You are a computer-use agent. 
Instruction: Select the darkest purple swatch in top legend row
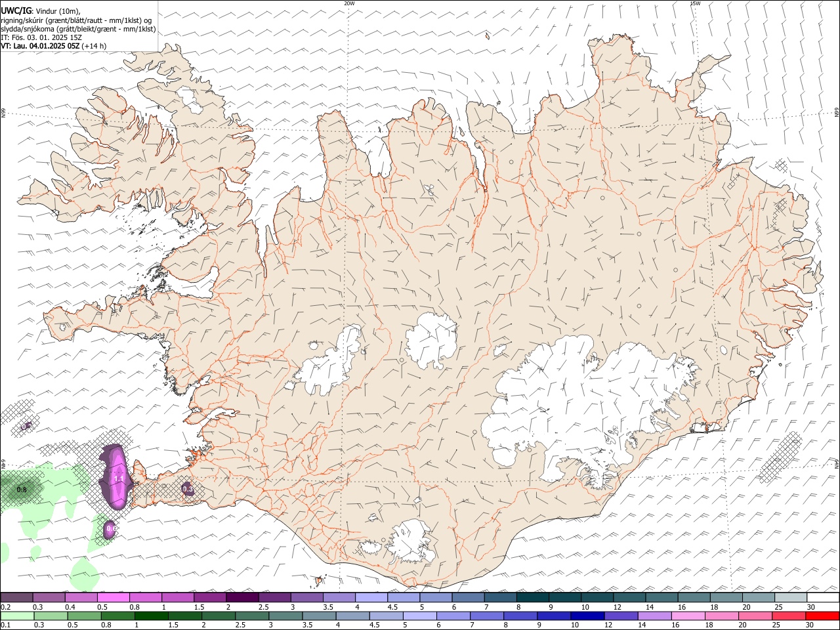[x=242, y=597]
